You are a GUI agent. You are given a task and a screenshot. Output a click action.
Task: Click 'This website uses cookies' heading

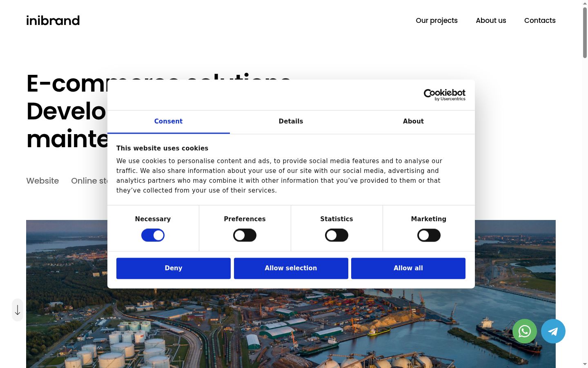tap(162, 148)
